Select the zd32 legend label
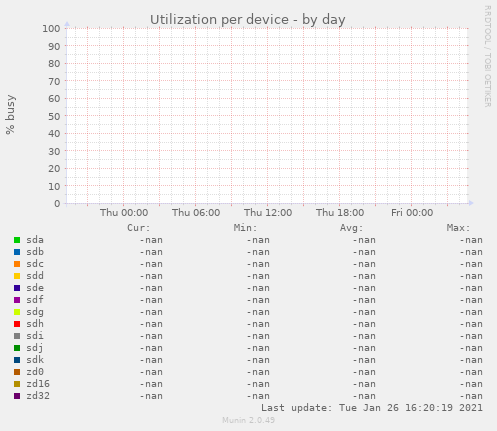 [x=38, y=396]
